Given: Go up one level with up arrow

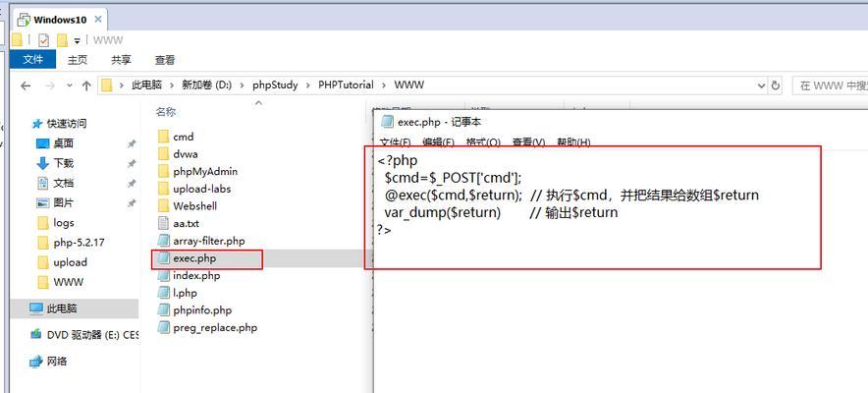Looking at the screenshot, I should [86, 85].
